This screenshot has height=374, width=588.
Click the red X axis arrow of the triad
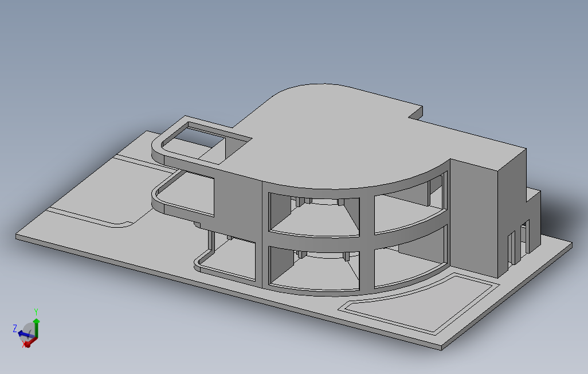[x=30, y=342]
